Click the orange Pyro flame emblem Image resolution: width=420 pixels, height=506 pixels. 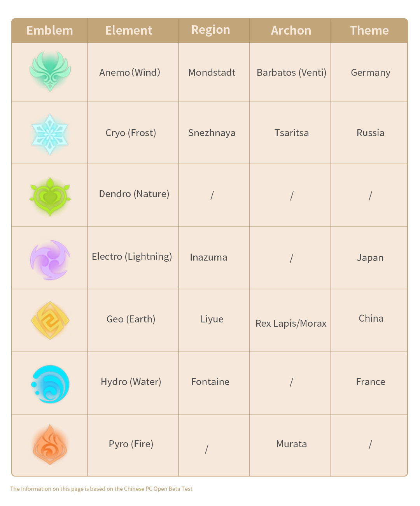(x=50, y=445)
